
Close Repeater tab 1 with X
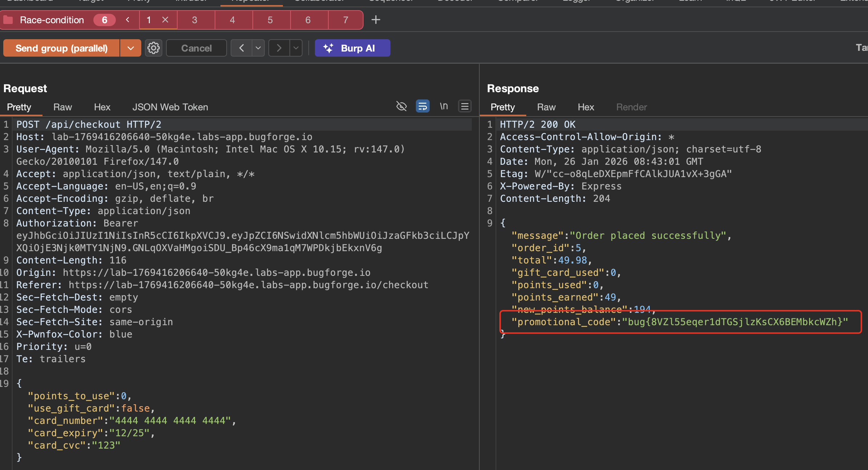tap(165, 20)
